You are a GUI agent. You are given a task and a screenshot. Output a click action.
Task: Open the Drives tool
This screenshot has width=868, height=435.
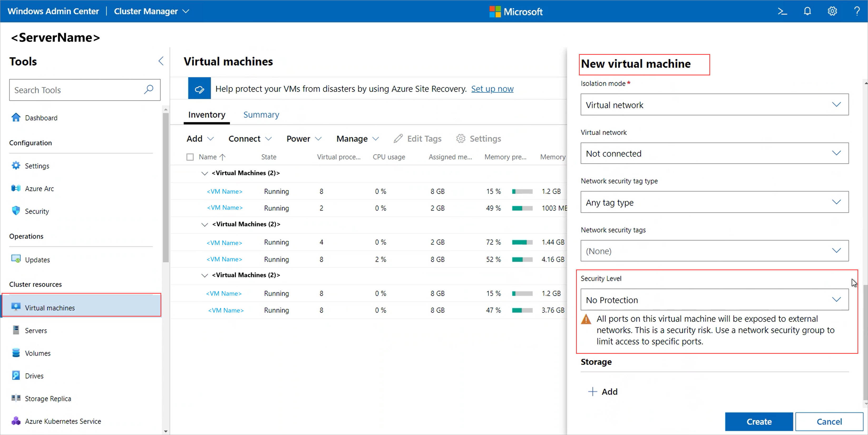[34, 375]
